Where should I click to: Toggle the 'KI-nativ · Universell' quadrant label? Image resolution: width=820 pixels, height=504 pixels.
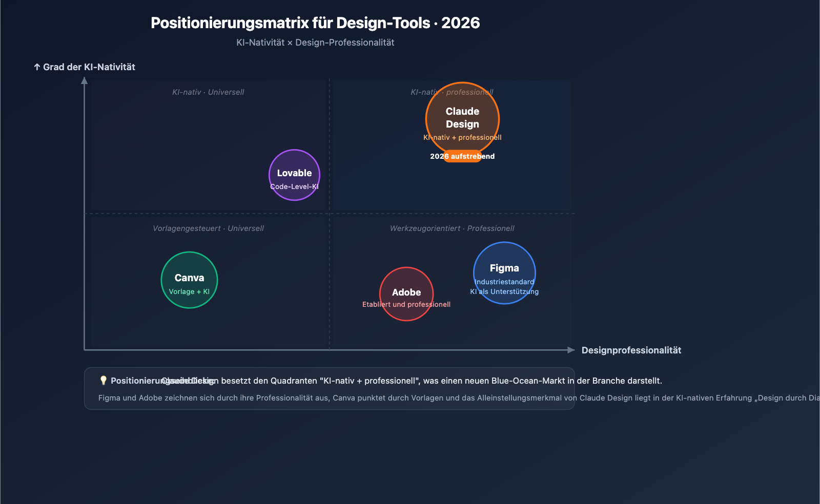click(x=208, y=92)
